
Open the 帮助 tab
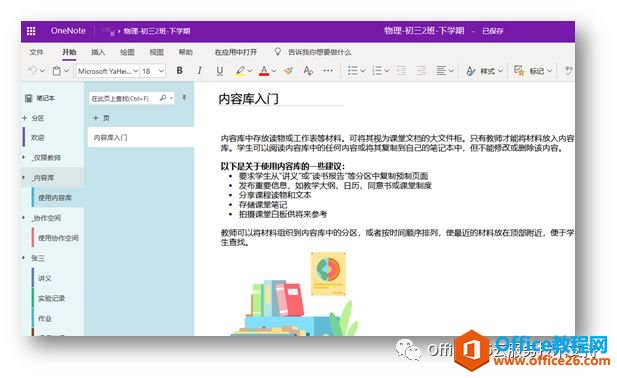[x=185, y=52]
